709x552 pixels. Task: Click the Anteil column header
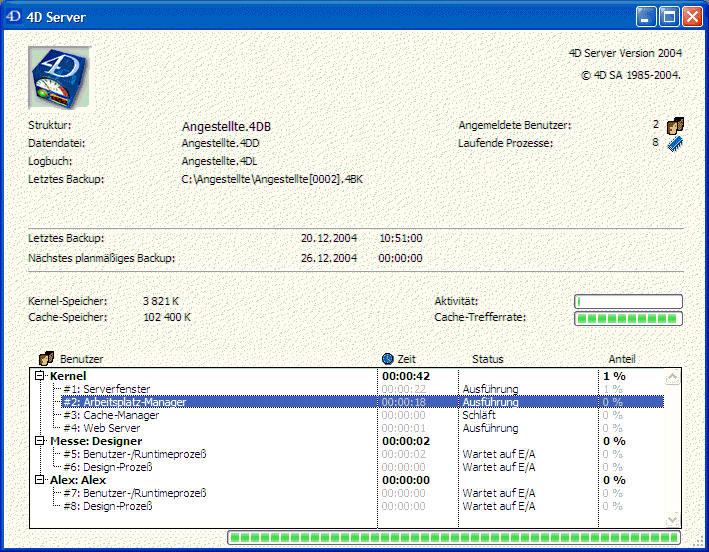(622, 359)
